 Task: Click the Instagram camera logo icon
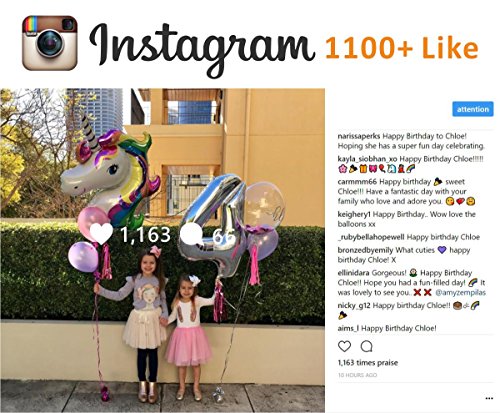[x=50, y=43]
